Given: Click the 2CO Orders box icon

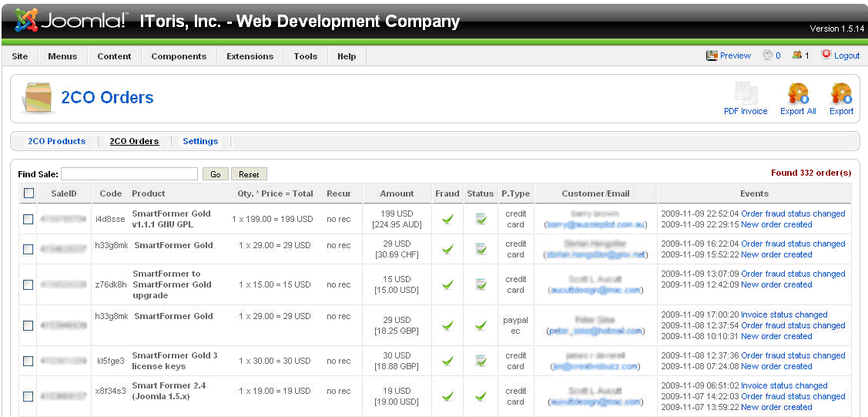Looking at the screenshot, I should 38,97.
